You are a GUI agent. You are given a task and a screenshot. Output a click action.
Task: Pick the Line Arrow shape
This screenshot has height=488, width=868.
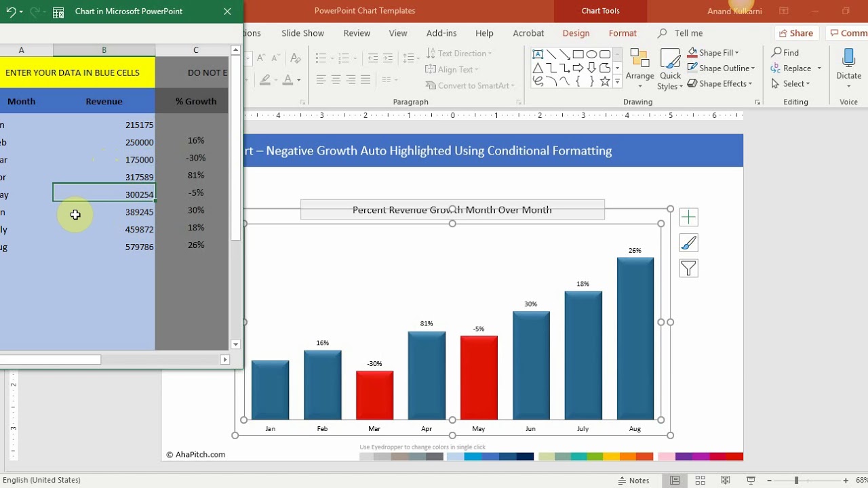564,54
